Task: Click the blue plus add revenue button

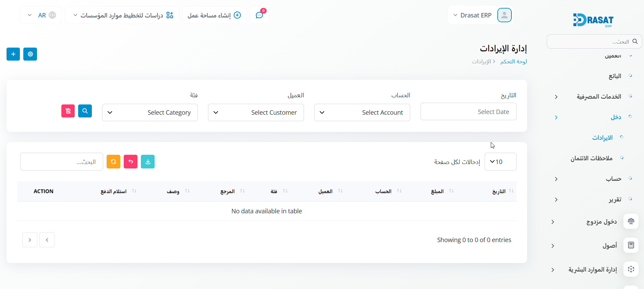Action: [13, 54]
